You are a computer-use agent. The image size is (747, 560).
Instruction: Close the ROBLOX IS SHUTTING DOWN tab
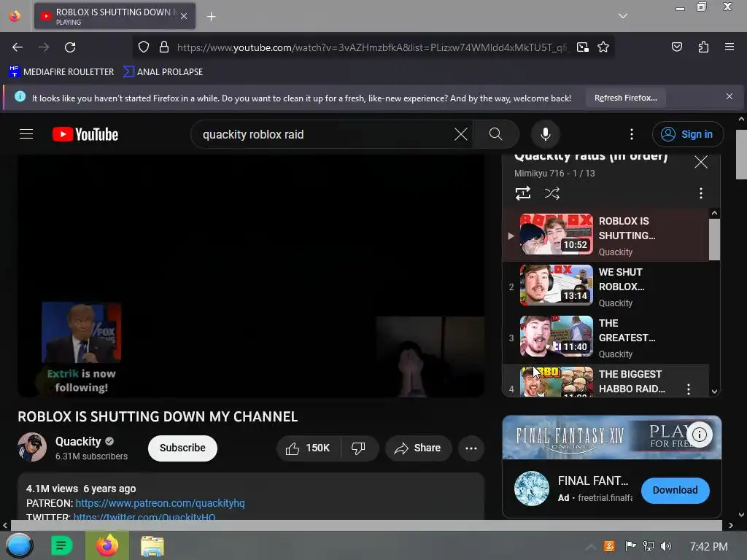coord(184,16)
